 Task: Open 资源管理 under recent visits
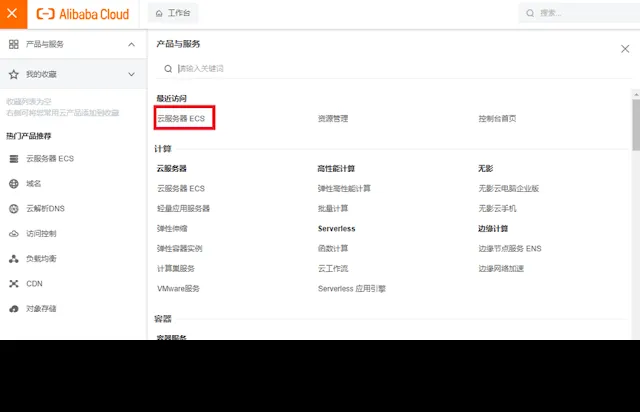click(x=333, y=118)
